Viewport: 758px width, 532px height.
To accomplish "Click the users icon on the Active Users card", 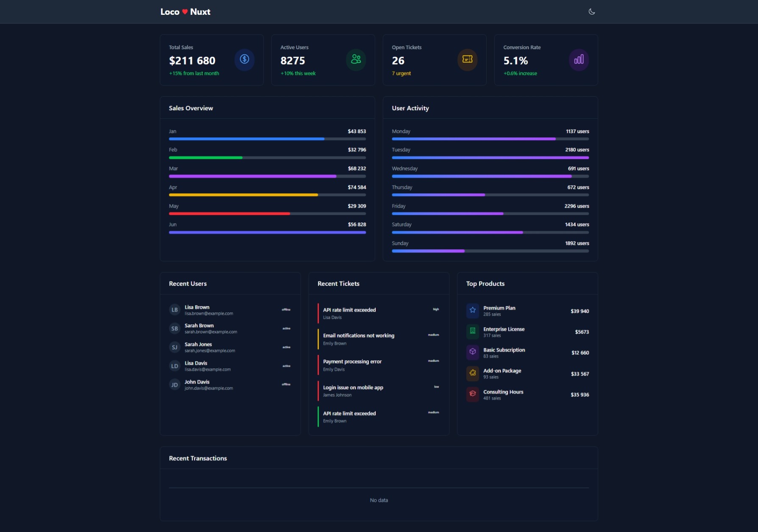I will click(x=356, y=60).
